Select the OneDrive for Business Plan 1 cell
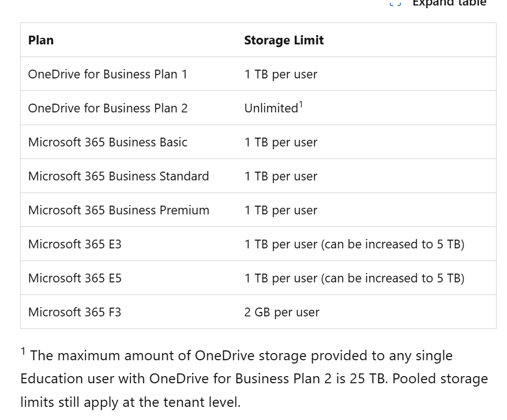Viewport: 507px width, 420px height. tap(108, 74)
